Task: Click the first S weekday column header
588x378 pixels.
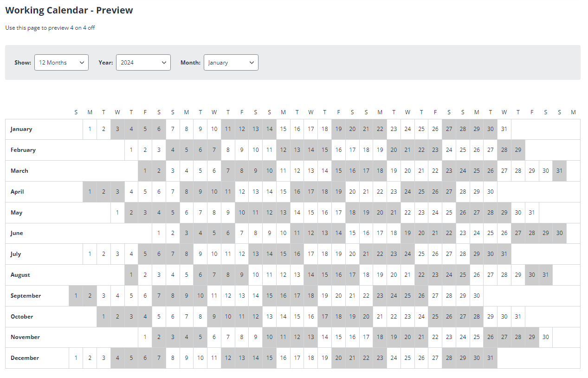Action: click(76, 112)
